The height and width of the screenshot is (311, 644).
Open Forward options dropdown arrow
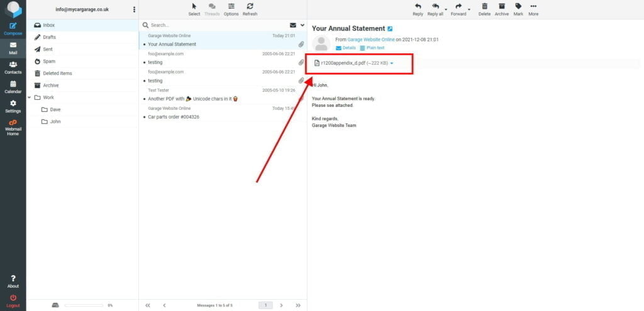(469, 9)
